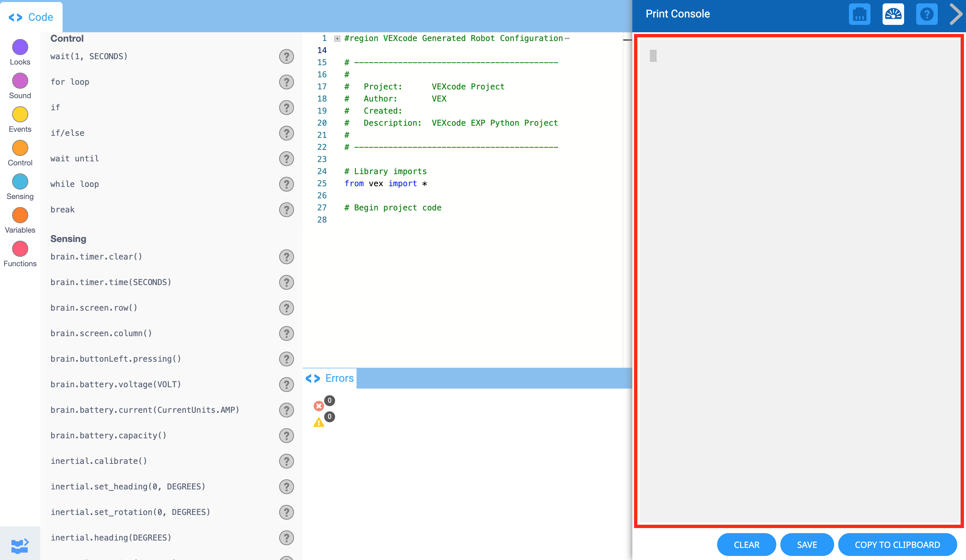Click the CLEAR button in Print Console
The height and width of the screenshot is (560, 966).
click(x=746, y=544)
